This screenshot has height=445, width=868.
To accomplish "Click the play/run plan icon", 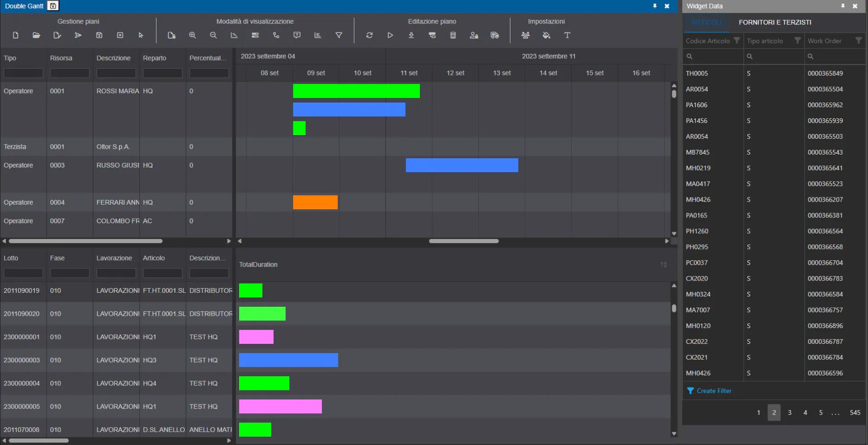I will (x=390, y=35).
